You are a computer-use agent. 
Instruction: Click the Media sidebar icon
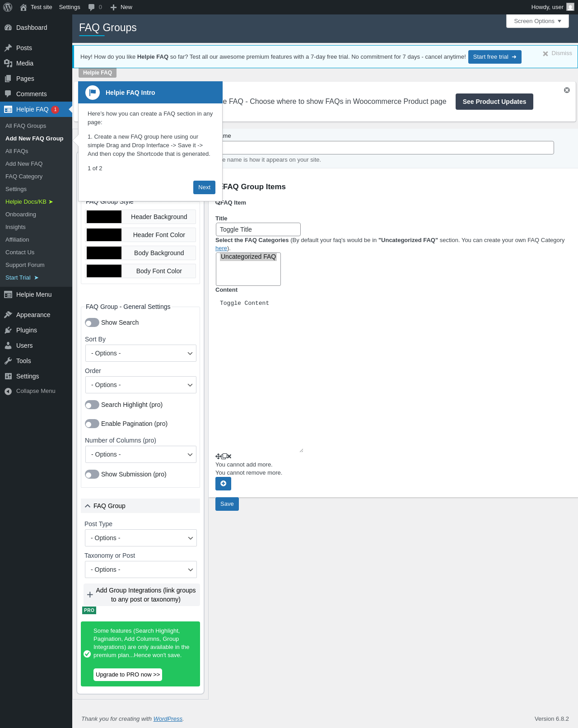coord(8,63)
